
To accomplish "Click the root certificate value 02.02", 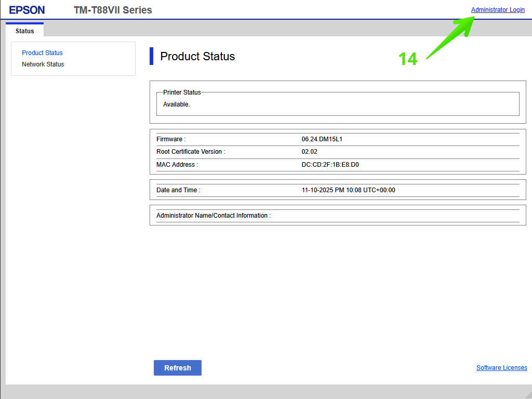I will point(309,152).
